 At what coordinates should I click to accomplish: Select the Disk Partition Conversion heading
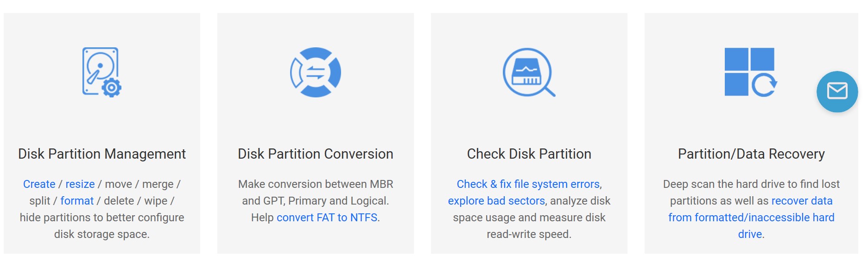click(x=316, y=154)
